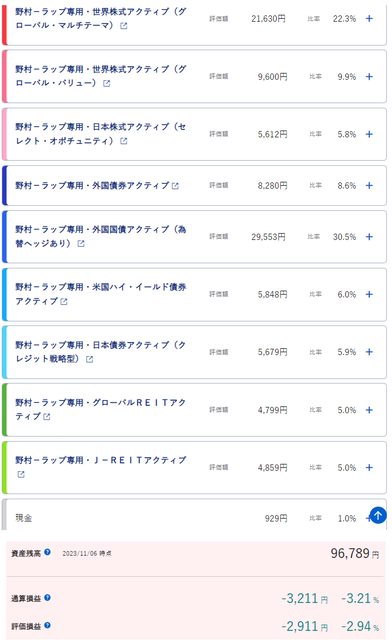
Task: Expand the 22.3% 世界株式 マルチテーマ row
Action: click(369, 18)
